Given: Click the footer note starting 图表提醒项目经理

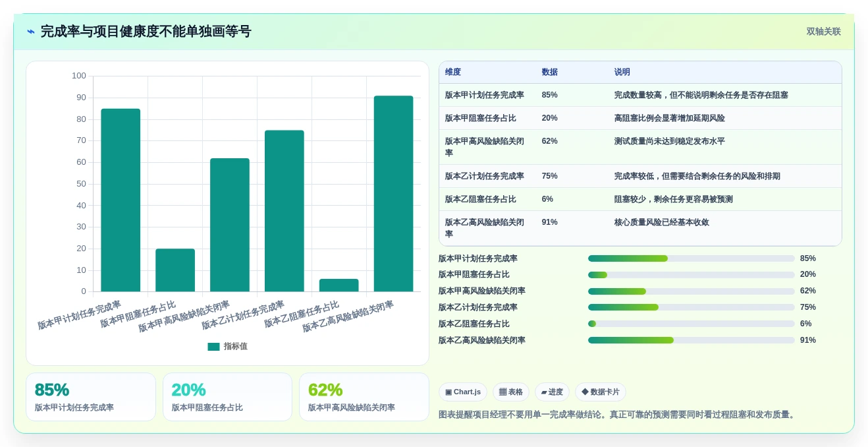Looking at the screenshot, I should [x=618, y=415].
